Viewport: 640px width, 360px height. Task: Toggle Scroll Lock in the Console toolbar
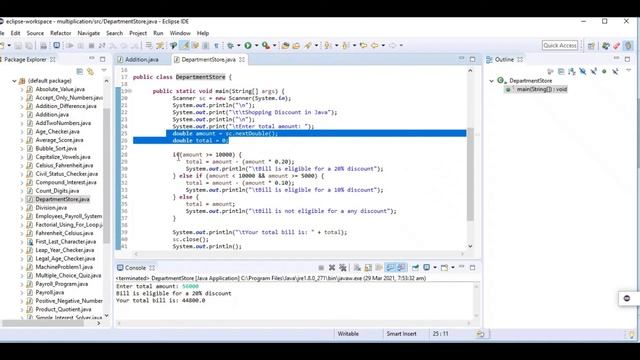tap(368, 268)
